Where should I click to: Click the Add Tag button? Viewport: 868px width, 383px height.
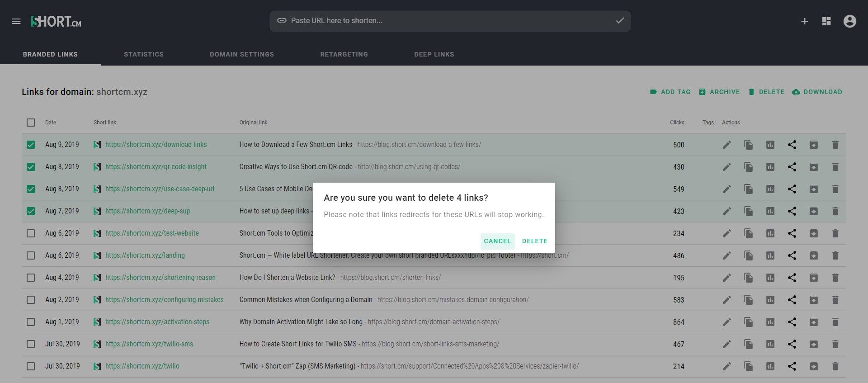coord(670,92)
